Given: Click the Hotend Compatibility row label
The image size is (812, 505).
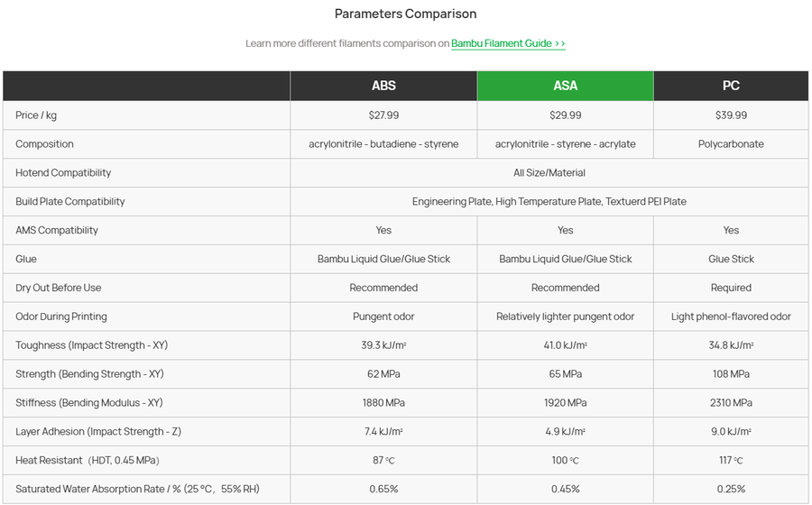Looking at the screenshot, I should point(63,173).
